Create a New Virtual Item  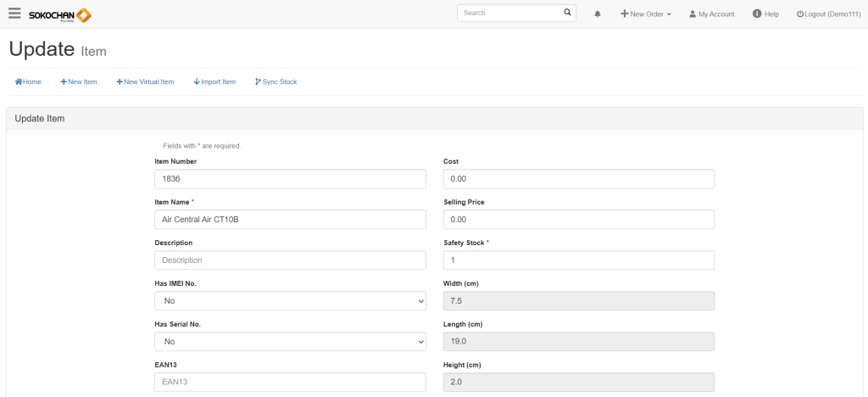tap(145, 82)
